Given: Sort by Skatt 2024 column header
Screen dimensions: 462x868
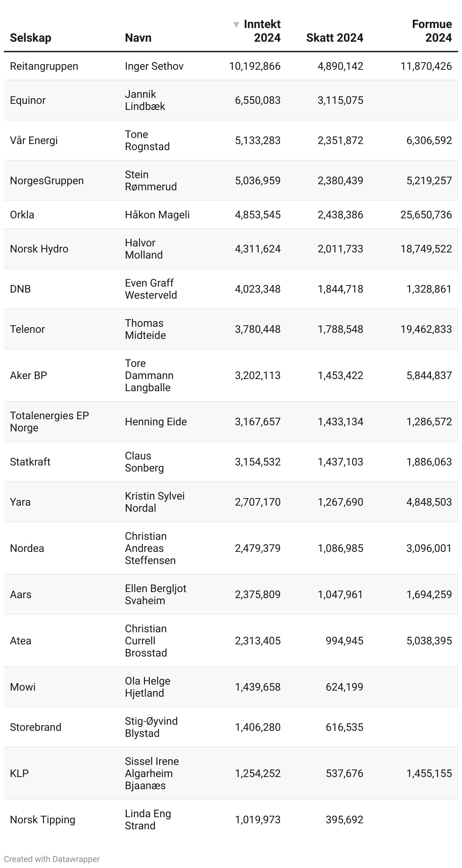Looking at the screenshot, I should [334, 38].
